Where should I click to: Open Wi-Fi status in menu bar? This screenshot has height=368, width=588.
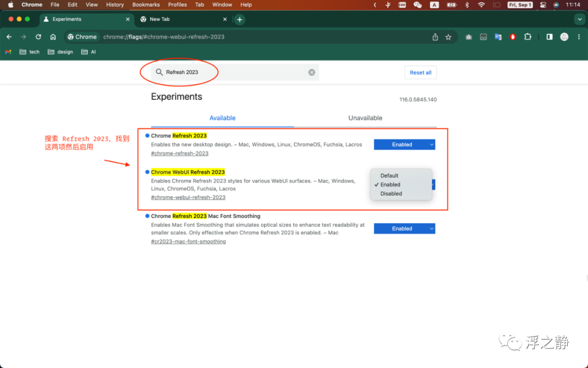pos(481,5)
